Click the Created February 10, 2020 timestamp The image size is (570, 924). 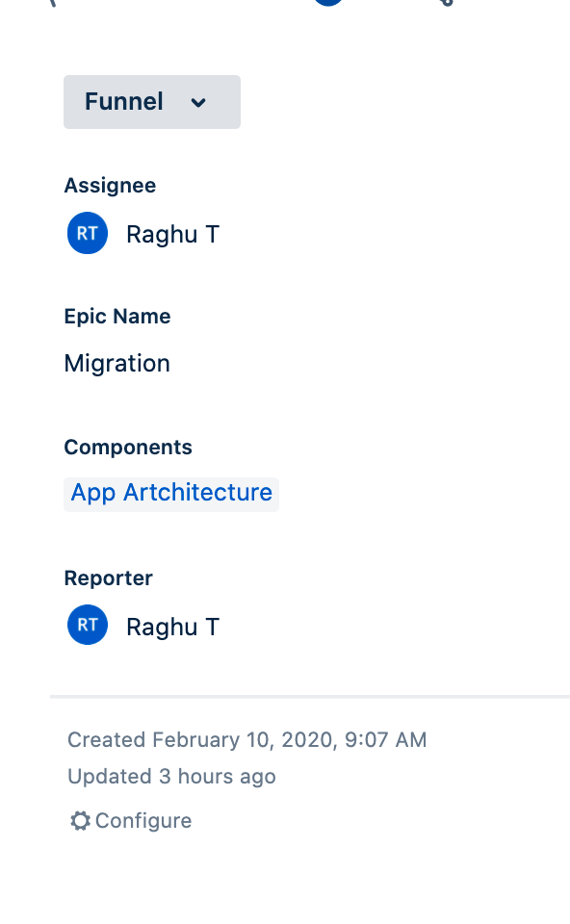[x=247, y=740]
